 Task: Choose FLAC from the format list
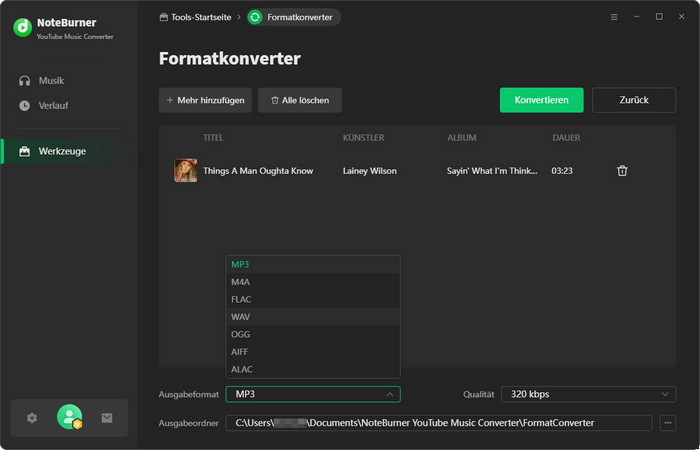click(x=241, y=299)
